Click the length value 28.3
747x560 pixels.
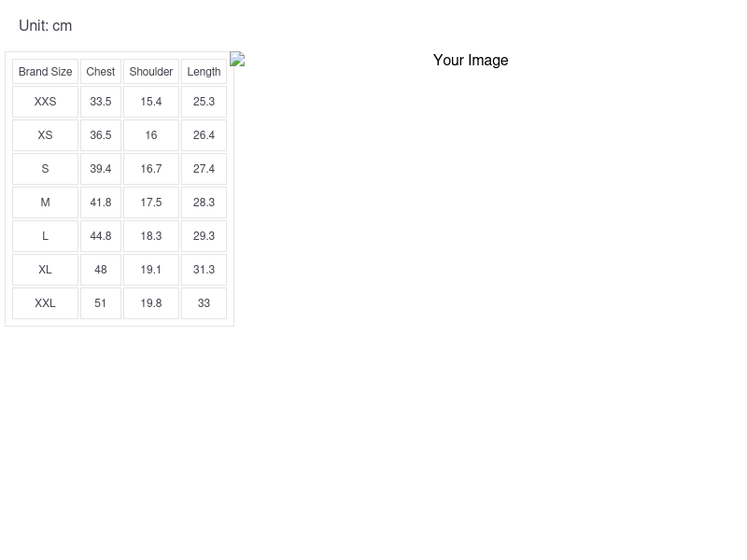204,203
